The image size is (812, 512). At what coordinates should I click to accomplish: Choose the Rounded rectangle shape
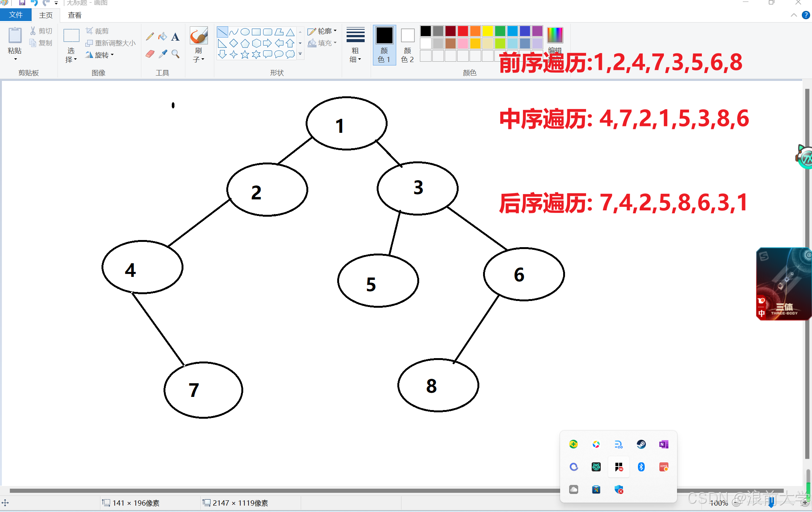pos(267,32)
